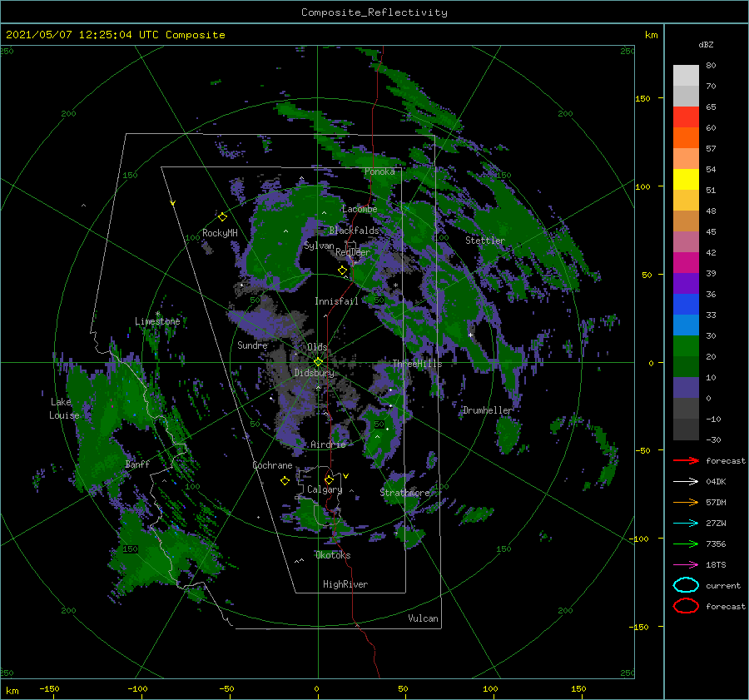
Task: Click the yellow diamond marker below Cochrane
Action: click(x=285, y=481)
